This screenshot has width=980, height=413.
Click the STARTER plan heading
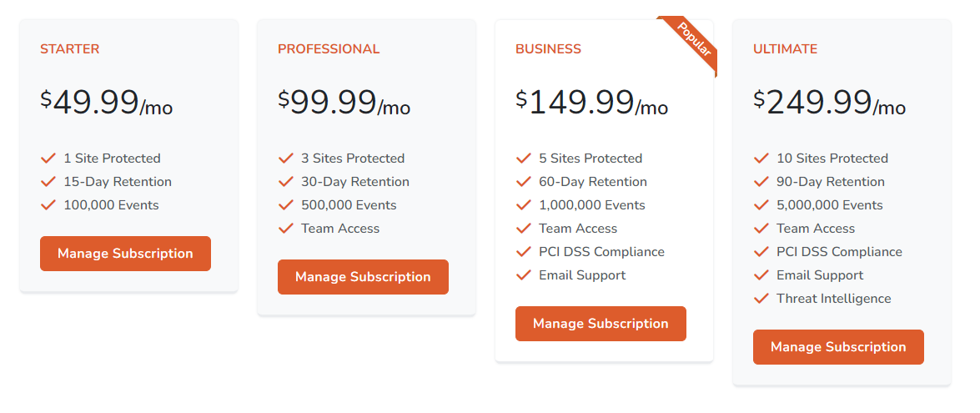70,49
